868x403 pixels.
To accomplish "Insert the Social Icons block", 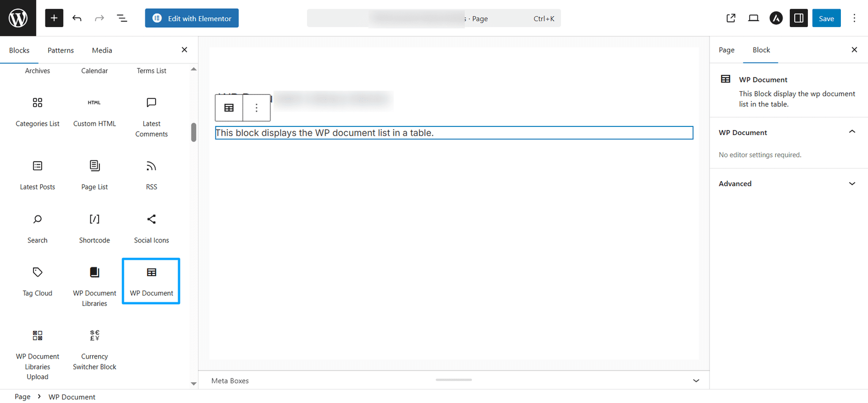I will click(151, 228).
